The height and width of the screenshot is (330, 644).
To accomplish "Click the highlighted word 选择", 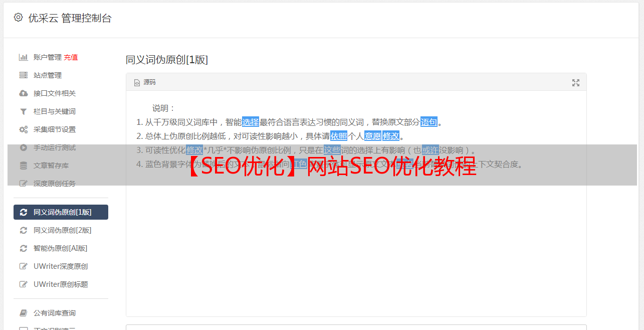I will 251,122.
